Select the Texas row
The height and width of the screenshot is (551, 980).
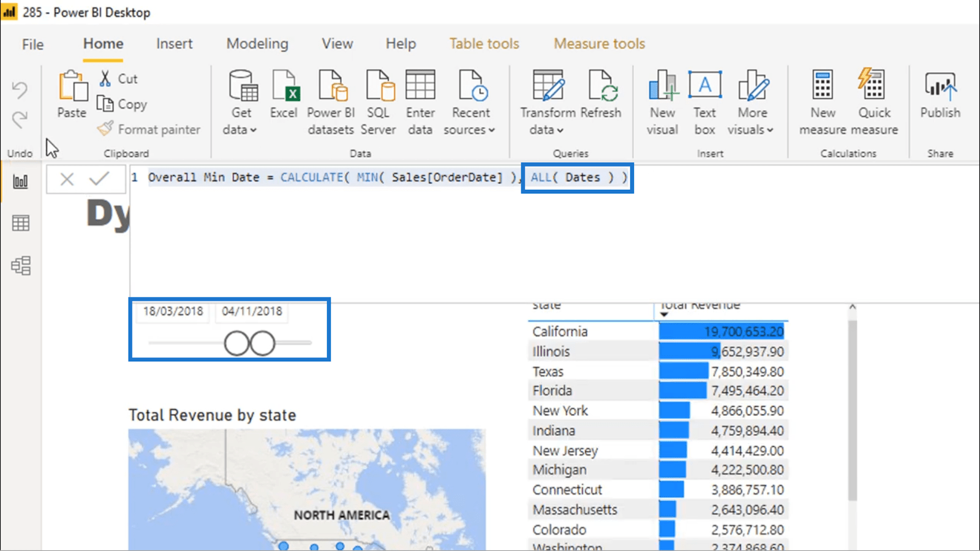coord(658,372)
